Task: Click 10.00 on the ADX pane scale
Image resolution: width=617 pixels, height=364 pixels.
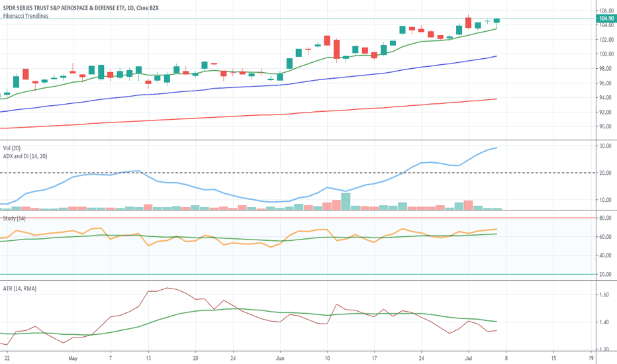Action: [x=605, y=200]
